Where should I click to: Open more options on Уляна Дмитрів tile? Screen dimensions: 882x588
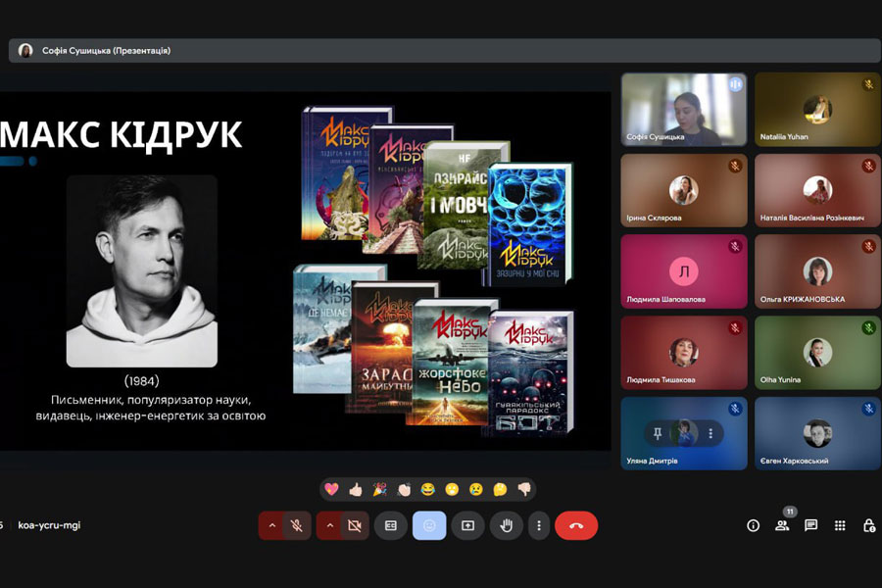pyautogui.click(x=710, y=433)
